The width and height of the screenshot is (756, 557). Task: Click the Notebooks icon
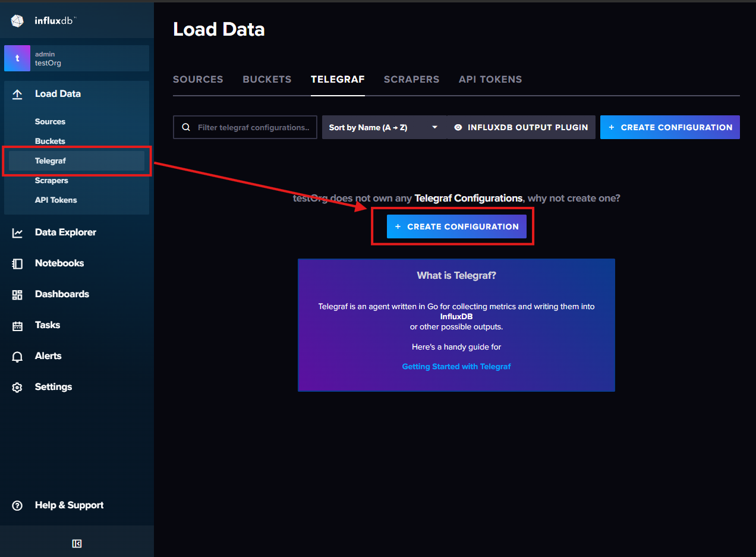(x=17, y=263)
